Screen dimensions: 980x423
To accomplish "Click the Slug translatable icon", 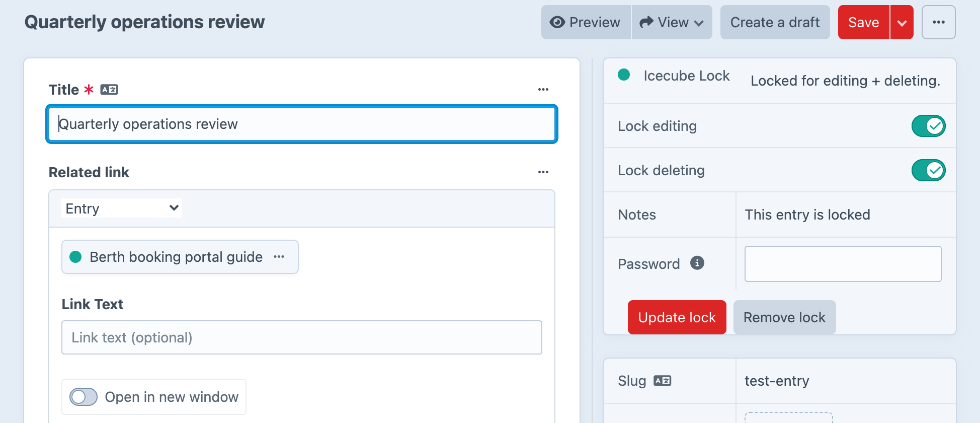I will click(663, 381).
